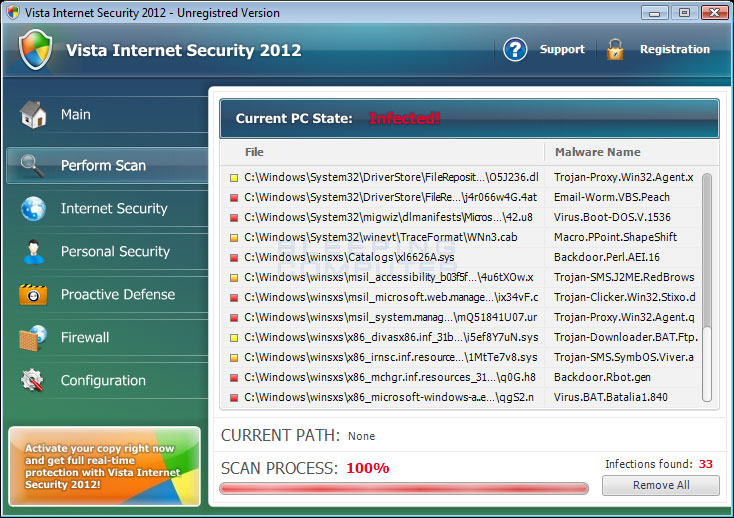Click red marker for mQ51841U07.ur row

234,318
